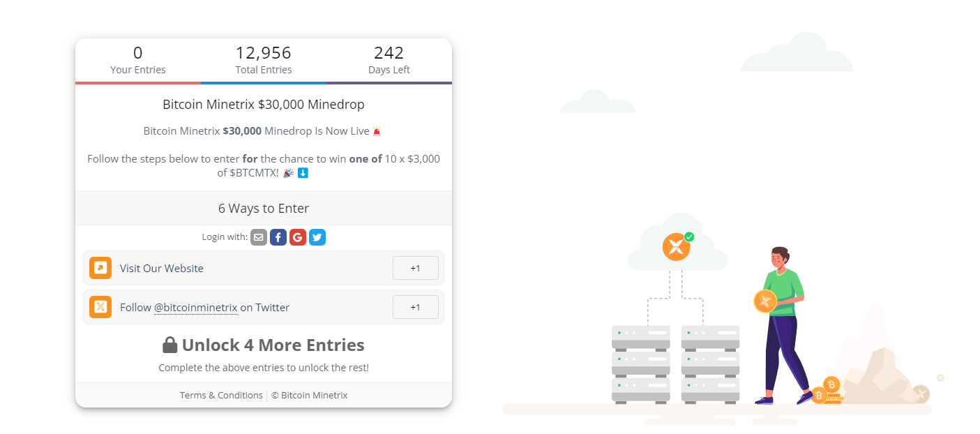980x434 pixels.
Task: Log in with the email envelope icon
Action: point(259,237)
